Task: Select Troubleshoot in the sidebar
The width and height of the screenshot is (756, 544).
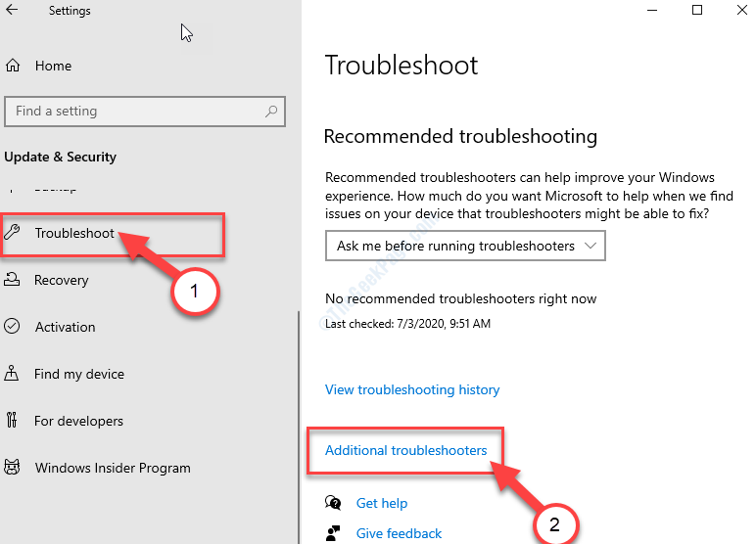Action: pyautogui.click(x=74, y=233)
